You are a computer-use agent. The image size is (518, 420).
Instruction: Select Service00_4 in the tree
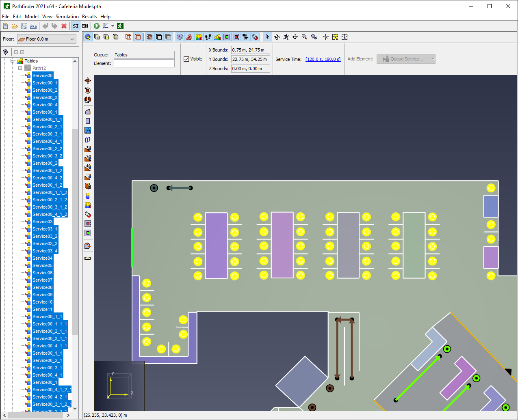[45, 105]
